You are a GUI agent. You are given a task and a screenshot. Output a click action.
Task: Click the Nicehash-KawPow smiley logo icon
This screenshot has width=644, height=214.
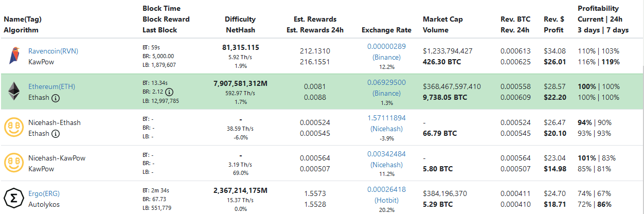pyautogui.click(x=14, y=163)
